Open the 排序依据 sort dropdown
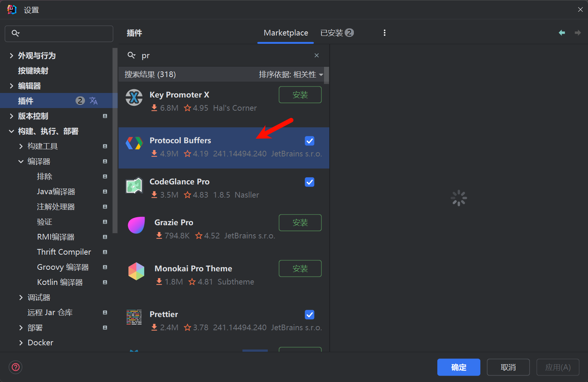The width and height of the screenshot is (588, 382). [291, 74]
